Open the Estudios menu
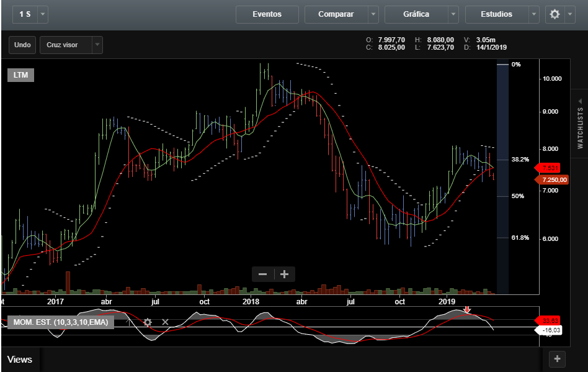This screenshot has height=372, width=588. tap(496, 14)
